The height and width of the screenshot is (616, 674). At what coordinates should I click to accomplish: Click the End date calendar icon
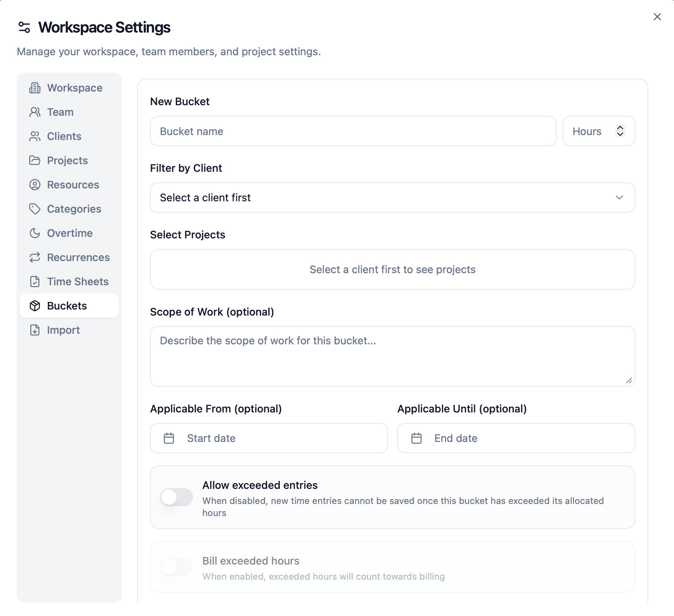[x=417, y=438]
